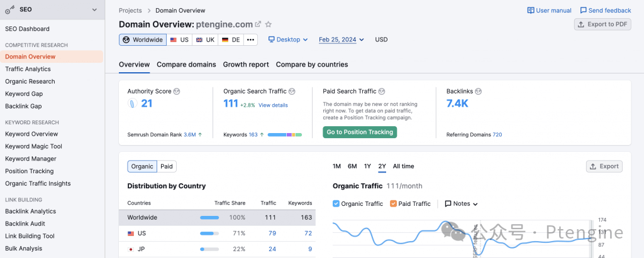Switch to the Compare domains tab

[x=186, y=65]
